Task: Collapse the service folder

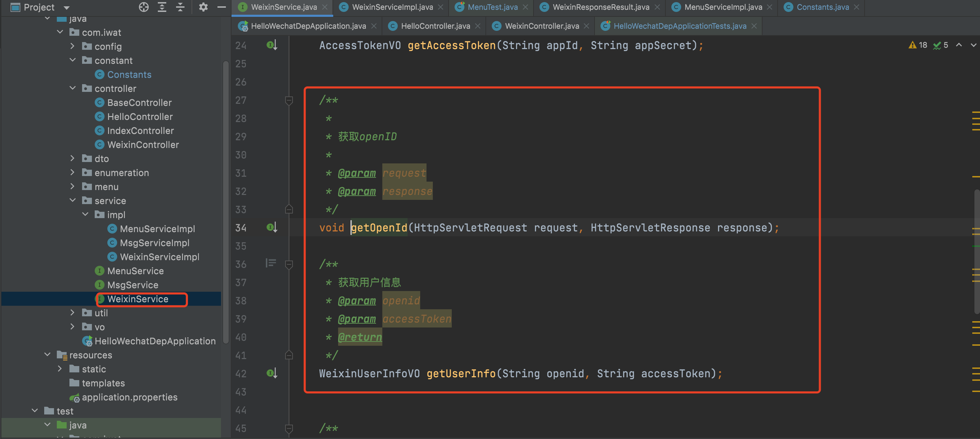Action: tap(73, 201)
